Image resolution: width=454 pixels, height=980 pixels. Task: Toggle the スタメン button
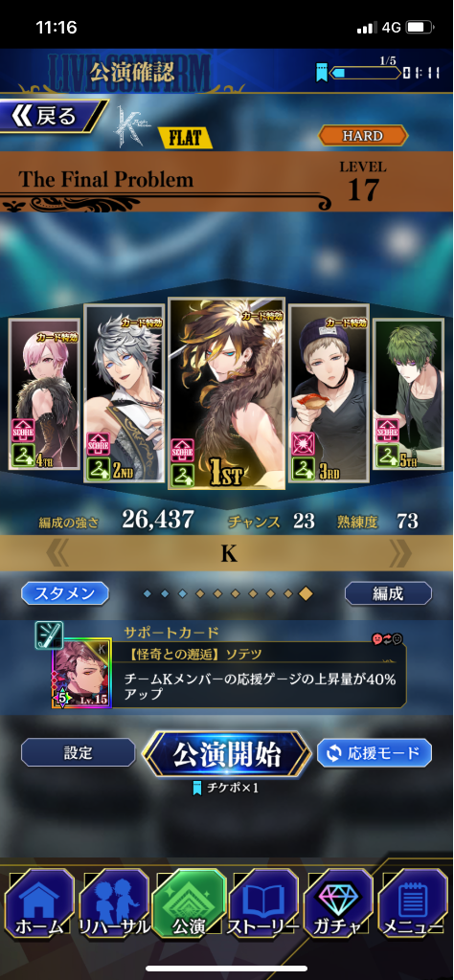tap(65, 593)
